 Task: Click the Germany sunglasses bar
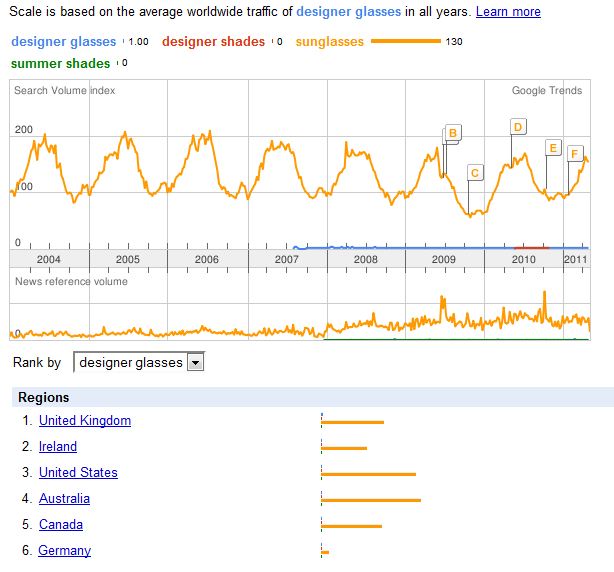(325, 552)
